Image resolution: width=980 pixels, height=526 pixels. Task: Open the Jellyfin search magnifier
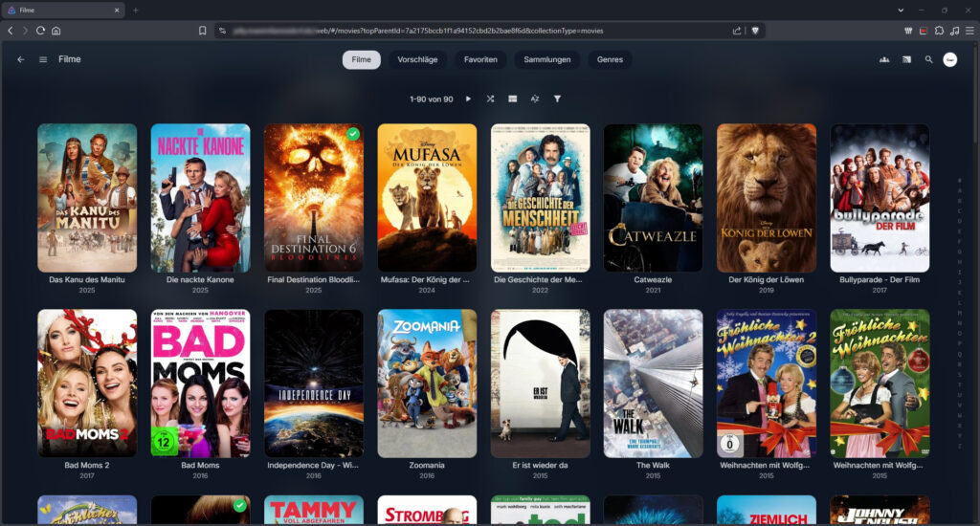coord(928,59)
